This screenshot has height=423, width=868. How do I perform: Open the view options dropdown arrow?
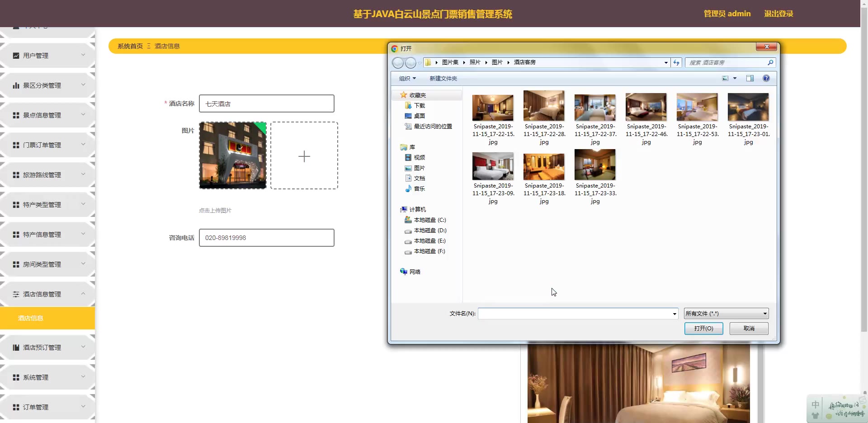tap(735, 78)
